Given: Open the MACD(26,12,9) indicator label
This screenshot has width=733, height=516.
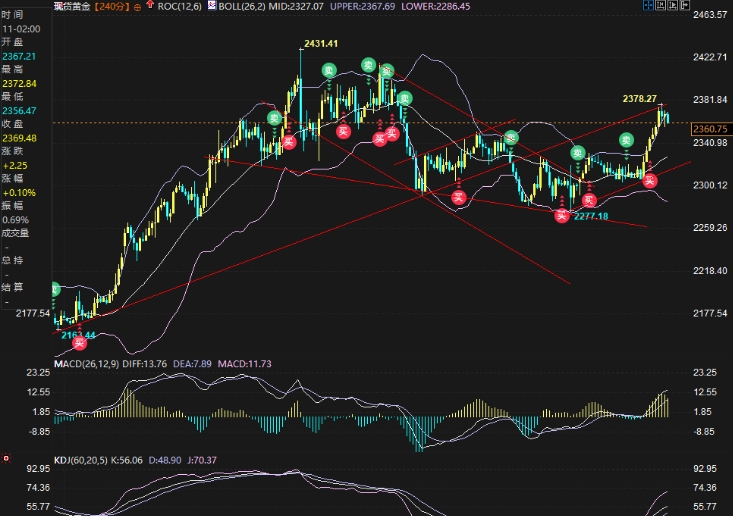Looking at the screenshot, I should (87, 364).
